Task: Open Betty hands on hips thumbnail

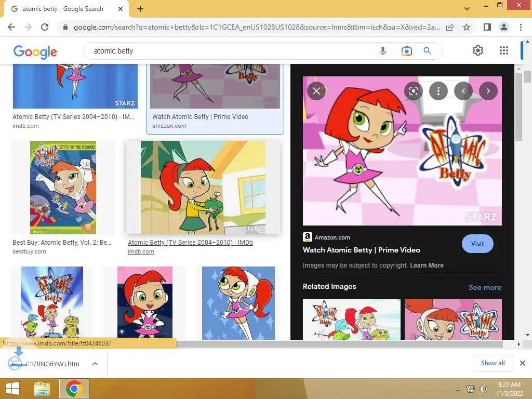Action: tap(145, 303)
